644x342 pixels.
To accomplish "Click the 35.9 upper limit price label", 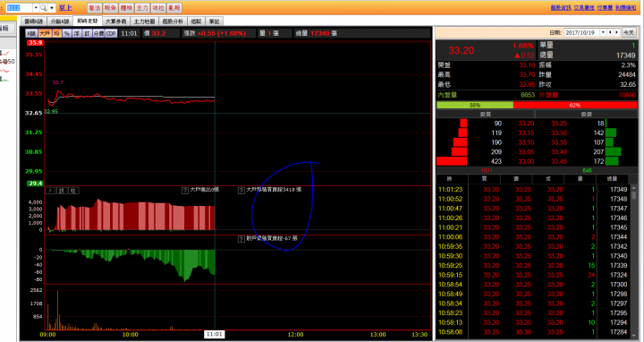I will (x=35, y=43).
